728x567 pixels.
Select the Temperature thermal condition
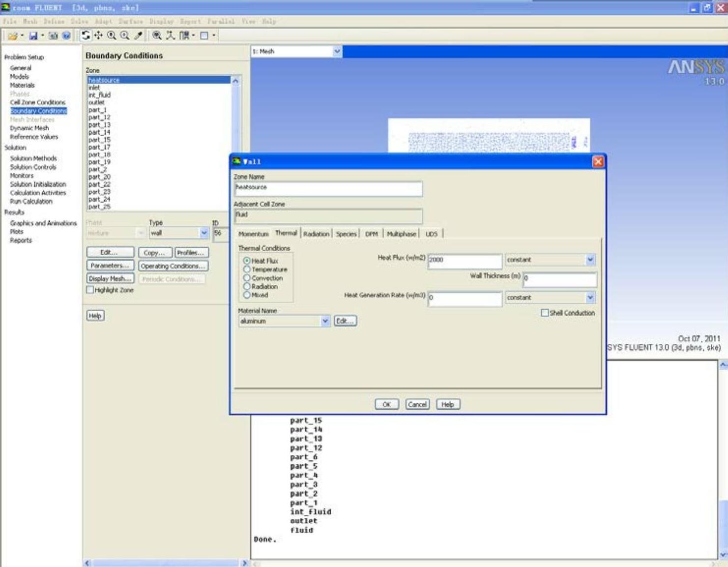coord(247,269)
